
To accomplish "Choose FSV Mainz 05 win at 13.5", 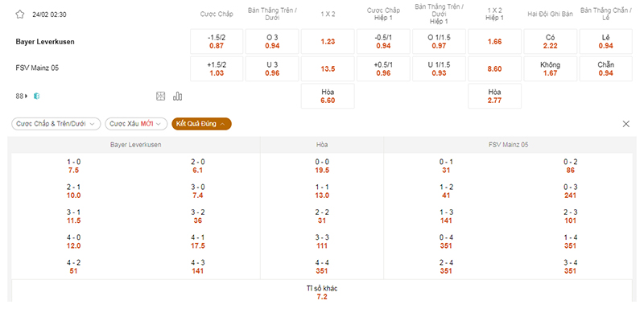I will pos(328,69).
